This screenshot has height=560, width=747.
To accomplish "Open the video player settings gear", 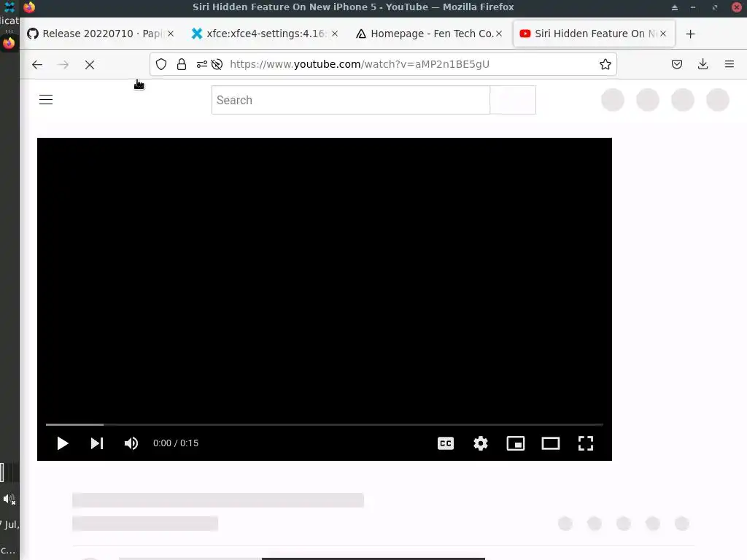I will (481, 443).
